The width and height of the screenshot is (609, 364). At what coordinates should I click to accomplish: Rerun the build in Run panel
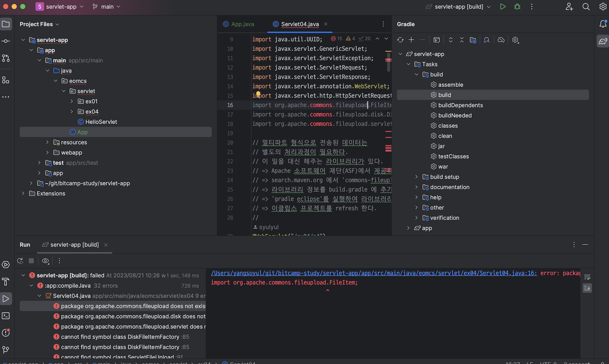[20, 261]
